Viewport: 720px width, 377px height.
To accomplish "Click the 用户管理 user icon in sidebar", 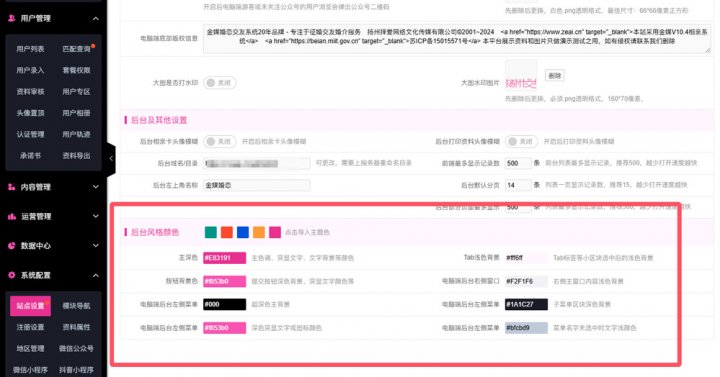I will 11,18.
